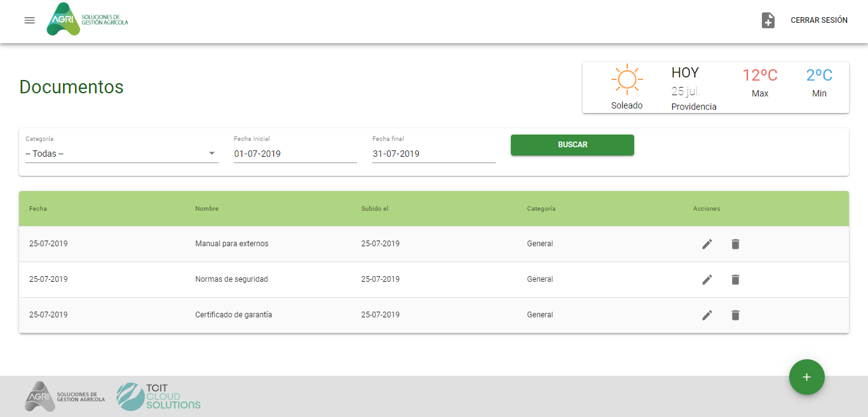
Task: Click the sunny weather icon
Action: [x=627, y=79]
